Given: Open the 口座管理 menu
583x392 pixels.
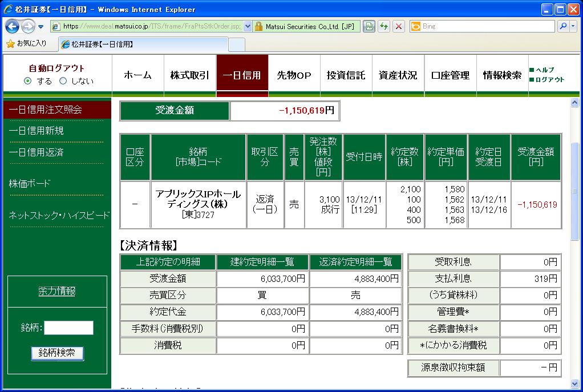Looking at the screenshot, I should tap(450, 75).
